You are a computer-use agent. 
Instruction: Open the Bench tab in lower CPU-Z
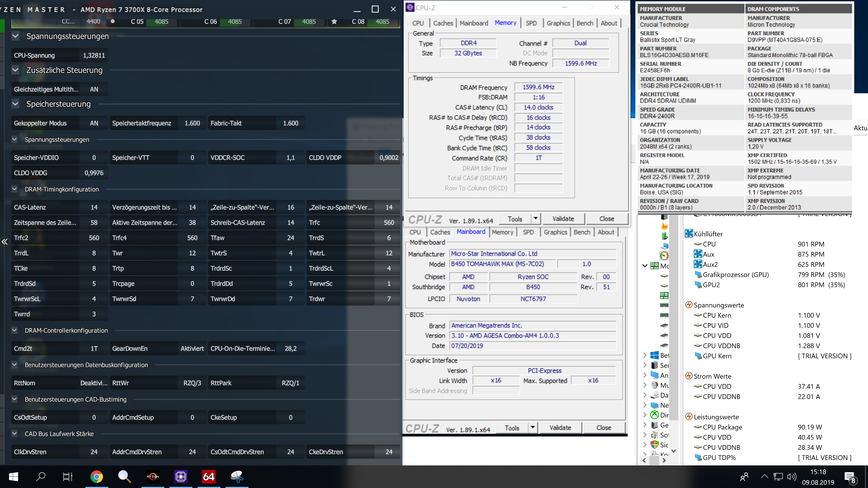(x=582, y=232)
